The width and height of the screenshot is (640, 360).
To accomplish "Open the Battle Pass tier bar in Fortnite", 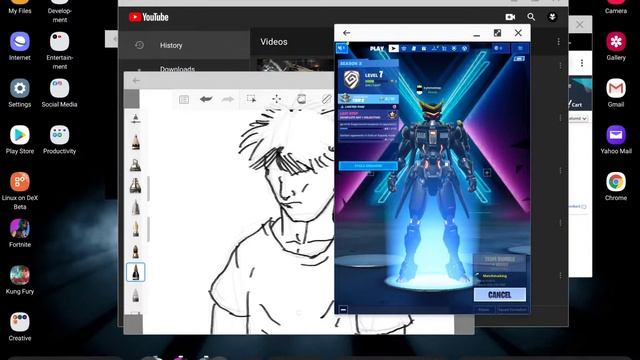I will point(368,98).
